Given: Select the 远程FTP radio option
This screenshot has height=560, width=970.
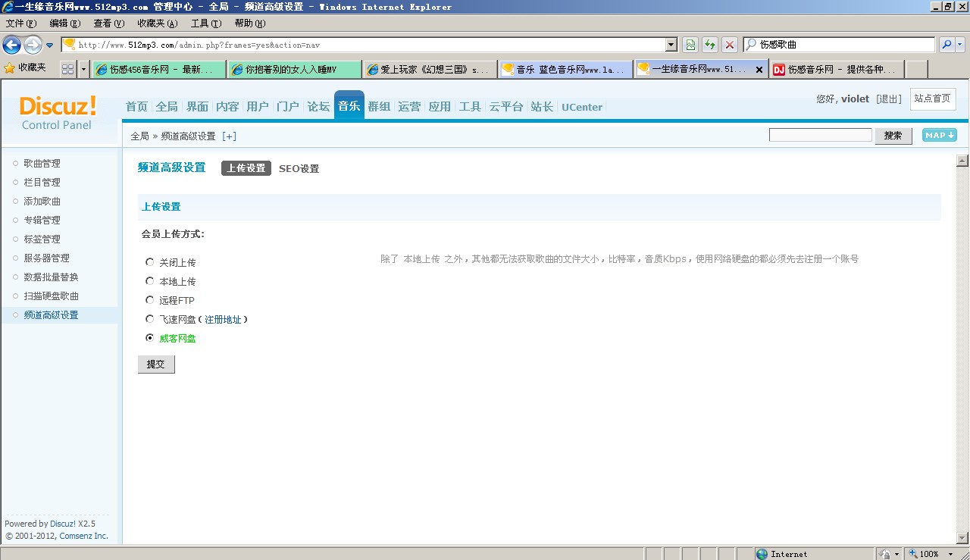Looking at the screenshot, I should (149, 300).
